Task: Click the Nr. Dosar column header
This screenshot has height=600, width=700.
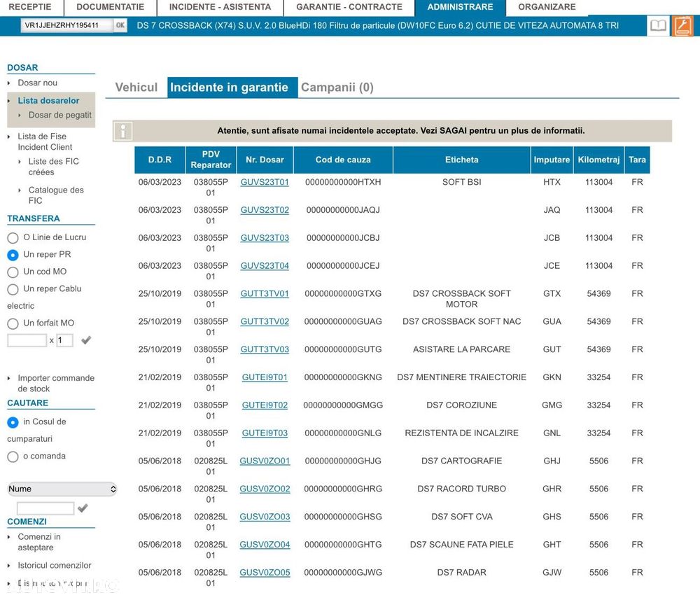Action: click(x=265, y=160)
